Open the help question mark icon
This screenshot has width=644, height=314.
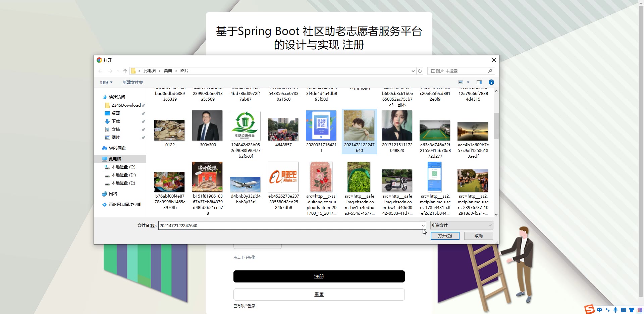(491, 82)
